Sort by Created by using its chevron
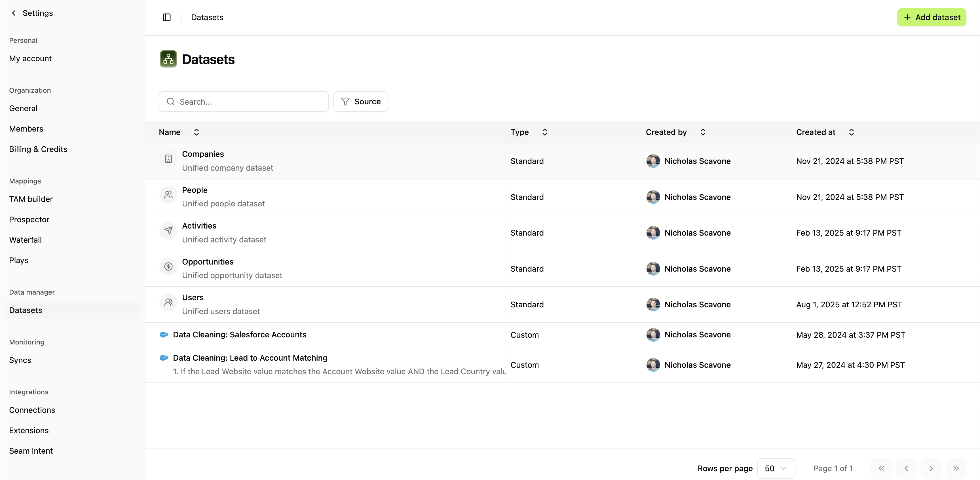980x480 pixels. [x=703, y=132]
